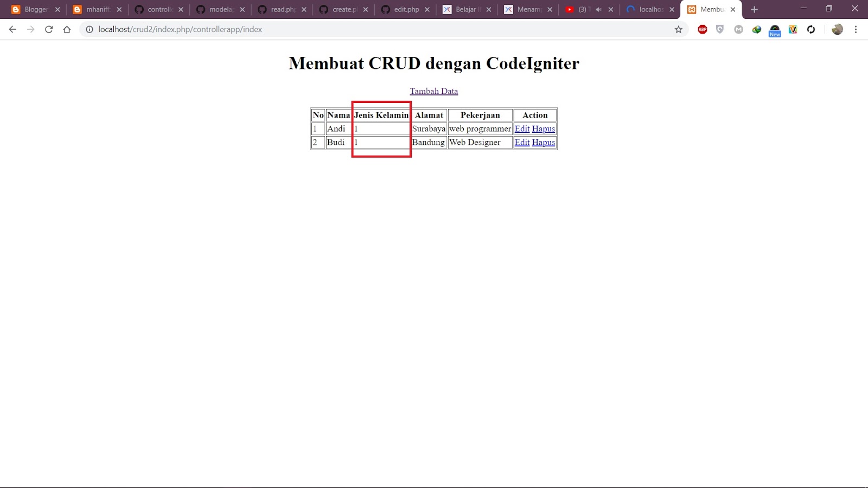The width and height of the screenshot is (868, 488).
Task: Click the speaker icon on the YouTube tab
Action: [599, 9]
